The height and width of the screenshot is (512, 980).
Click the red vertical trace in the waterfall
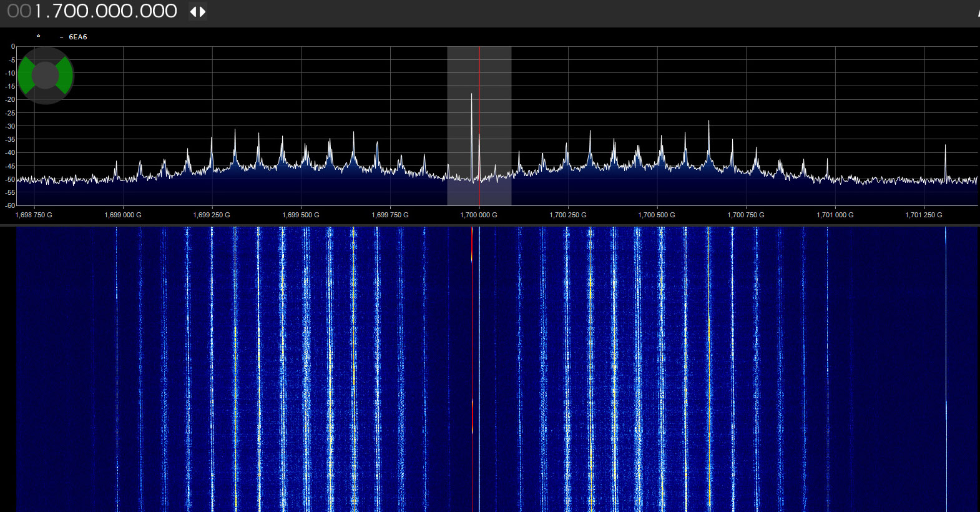[x=473, y=331]
